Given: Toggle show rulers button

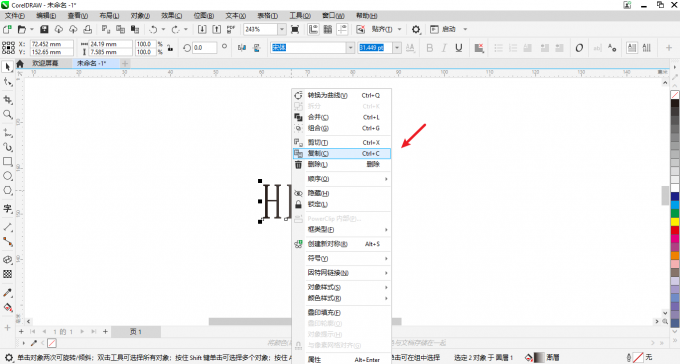Looking at the screenshot, I should tap(313, 29).
